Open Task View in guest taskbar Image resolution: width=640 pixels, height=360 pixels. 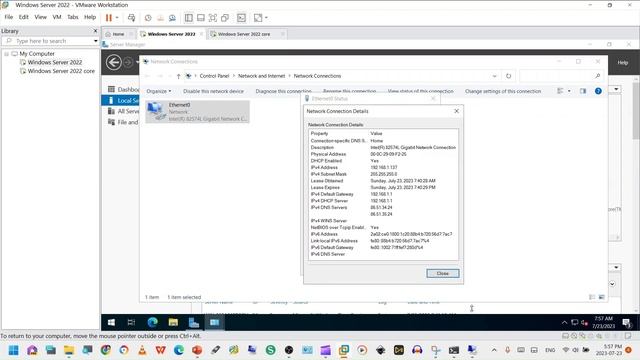pyautogui.click(x=131, y=322)
